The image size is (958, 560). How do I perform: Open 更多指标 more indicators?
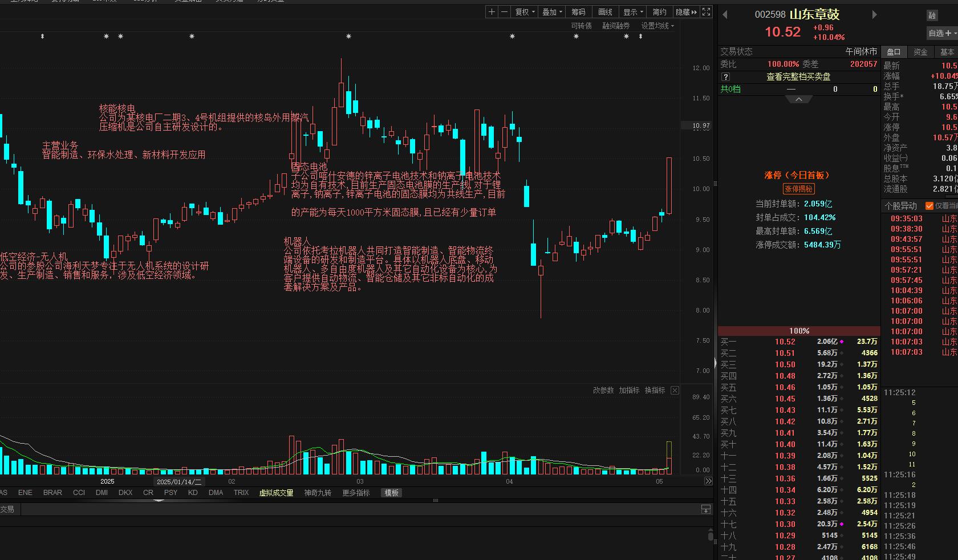click(356, 493)
